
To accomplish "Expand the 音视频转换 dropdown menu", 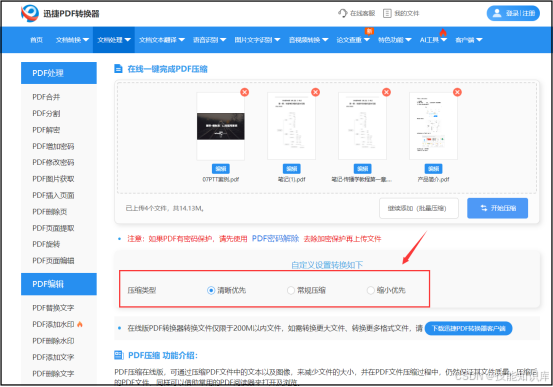I will (309, 40).
